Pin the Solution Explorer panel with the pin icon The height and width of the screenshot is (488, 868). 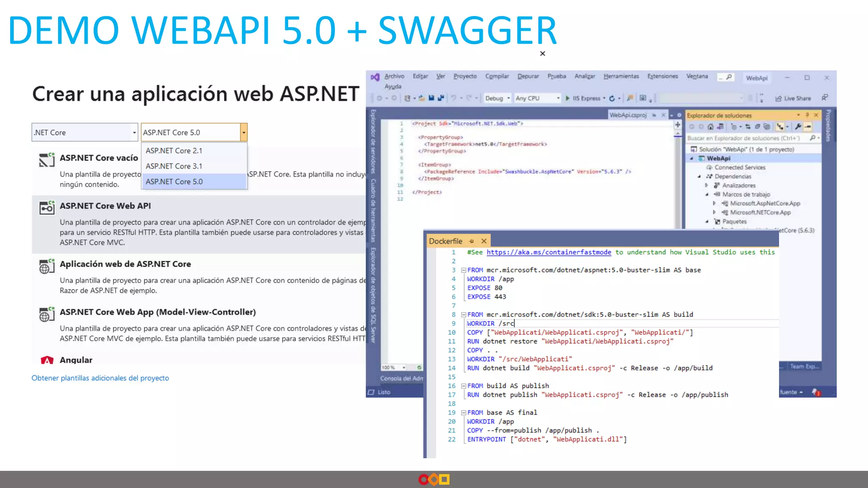click(807, 115)
